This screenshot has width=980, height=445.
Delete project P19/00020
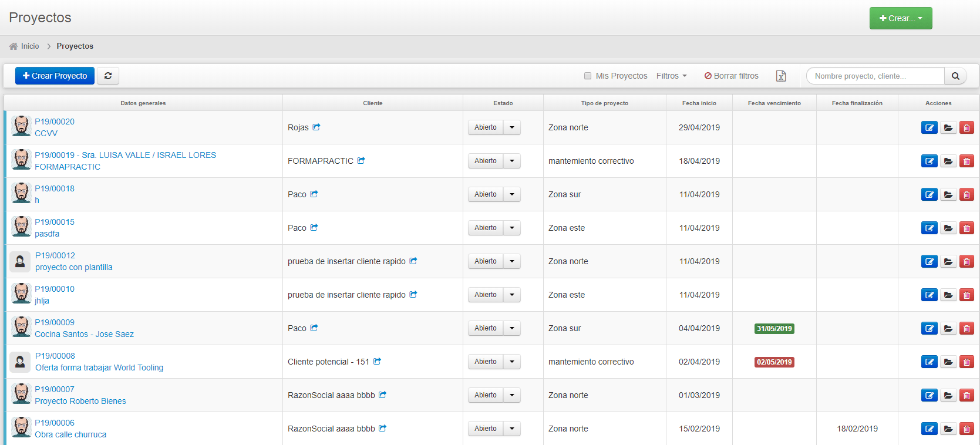966,127
